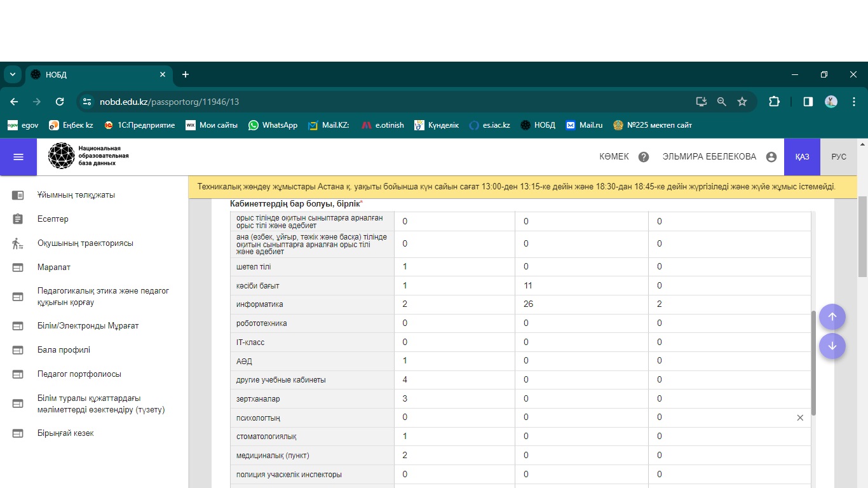Switch language to ҚАЗ
Image resolution: width=868 pixels, height=488 pixels.
coord(802,157)
